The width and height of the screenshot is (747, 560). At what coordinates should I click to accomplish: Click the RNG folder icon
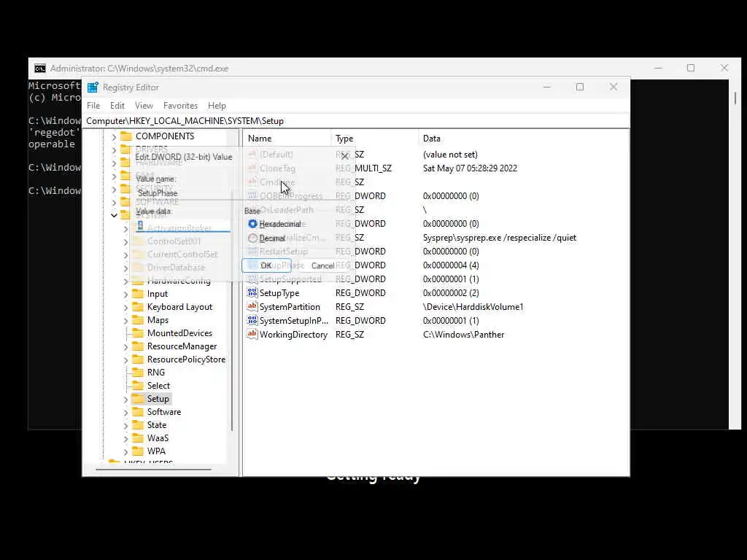(138, 373)
